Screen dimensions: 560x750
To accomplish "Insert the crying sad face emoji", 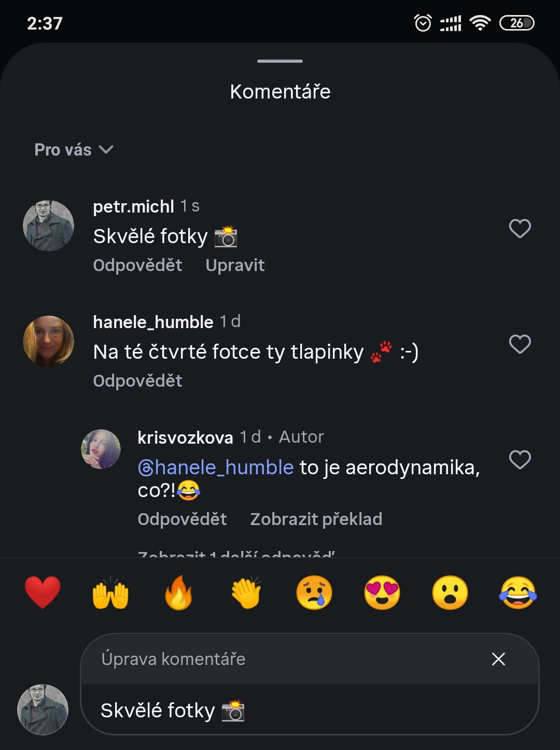I will point(314,592).
